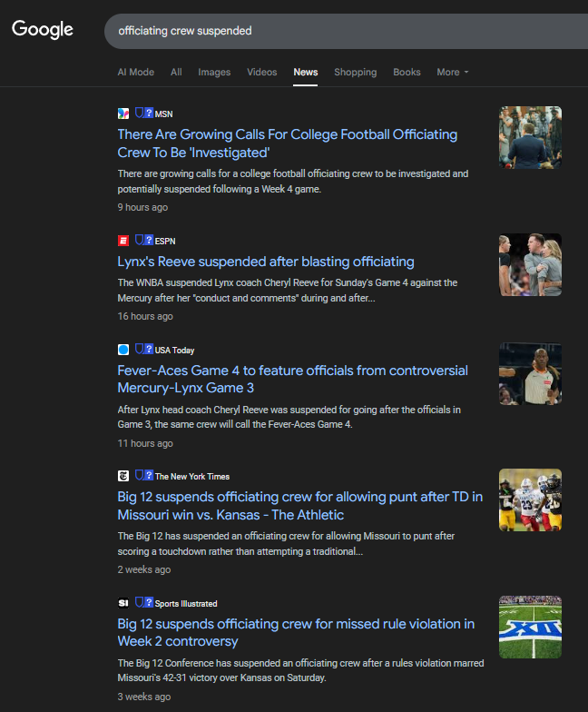Open 'Lynx's Reeve suspended after blasting officiating' article
The height and width of the screenshot is (712, 588).
(265, 262)
